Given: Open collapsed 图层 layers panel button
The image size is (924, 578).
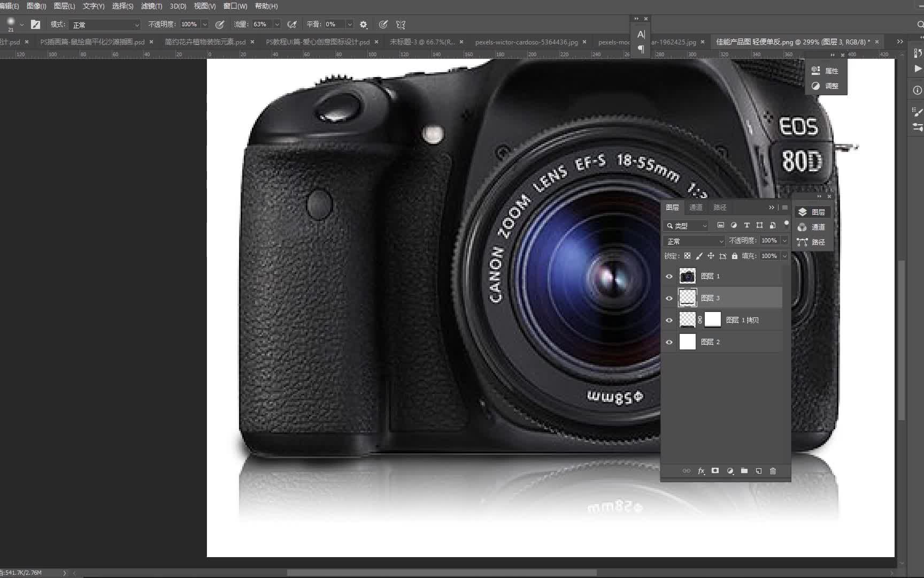Looking at the screenshot, I should coord(812,212).
